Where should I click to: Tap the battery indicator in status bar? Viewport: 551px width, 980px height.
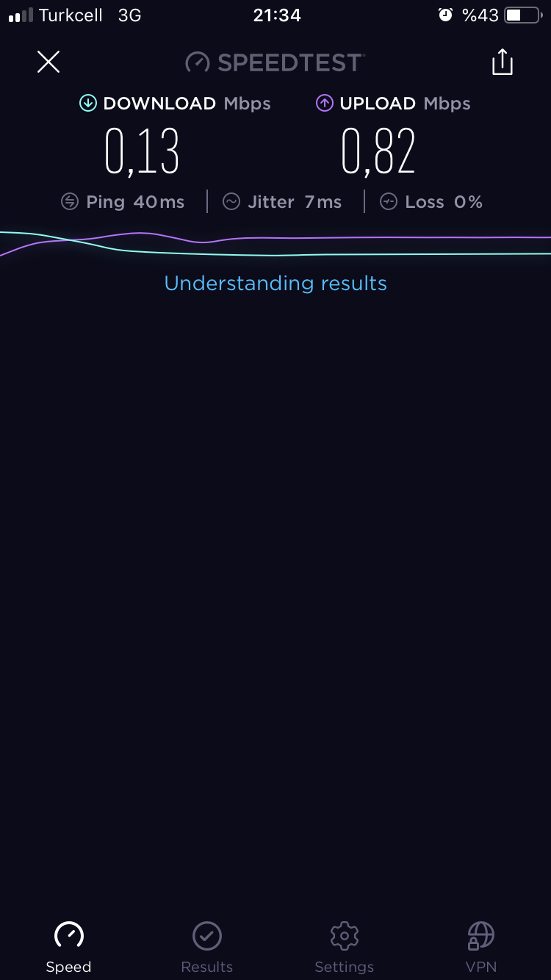(x=523, y=15)
